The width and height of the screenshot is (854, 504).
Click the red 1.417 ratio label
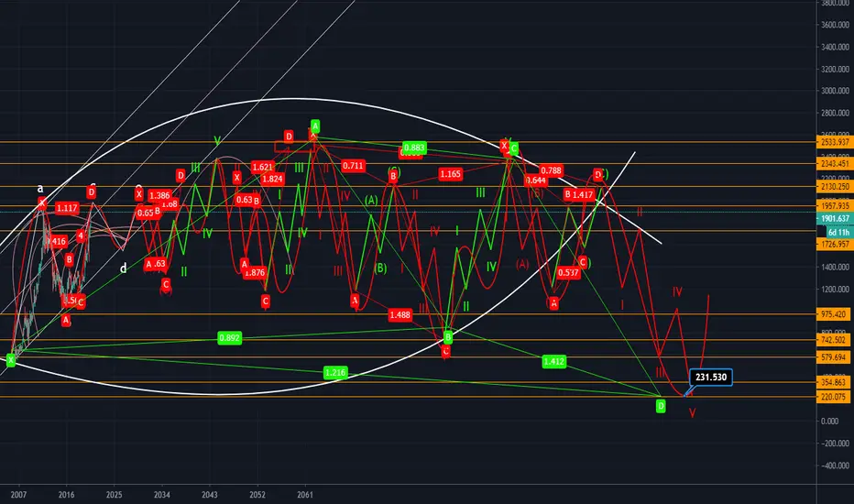[x=583, y=194]
